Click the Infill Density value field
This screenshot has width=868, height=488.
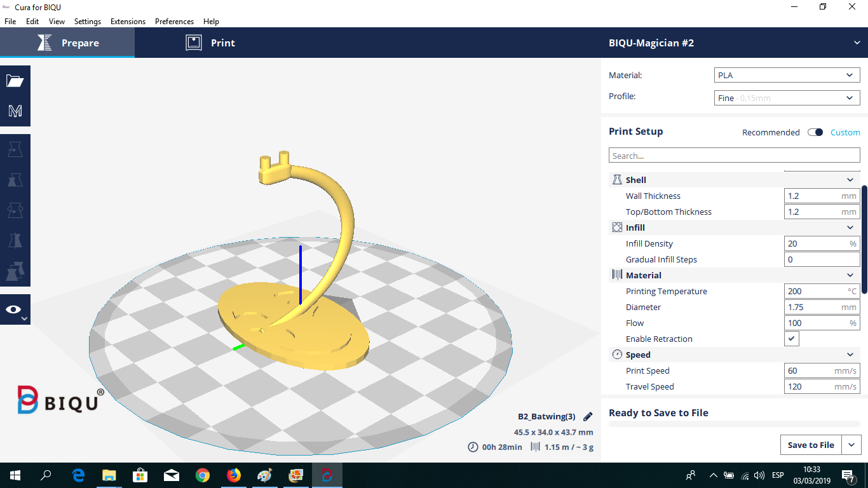point(822,243)
